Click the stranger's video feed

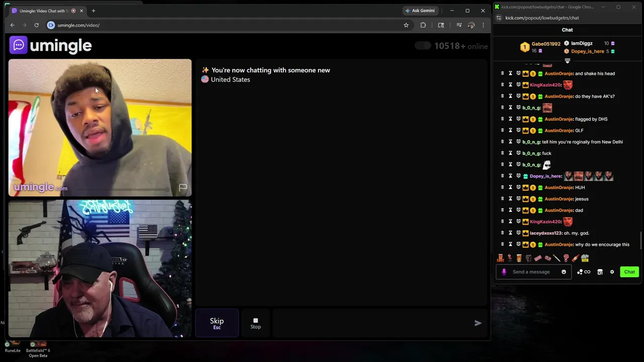point(100,128)
